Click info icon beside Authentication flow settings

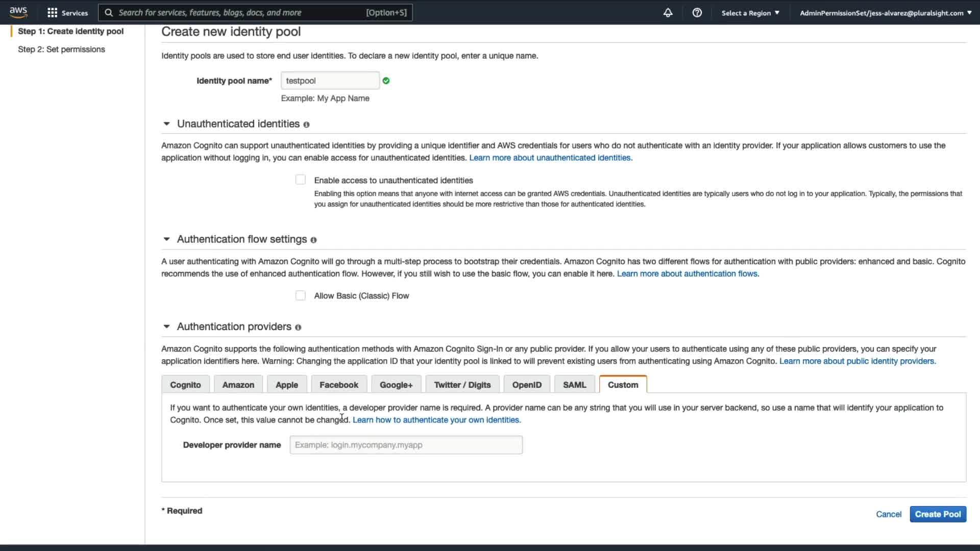(313, 240)
